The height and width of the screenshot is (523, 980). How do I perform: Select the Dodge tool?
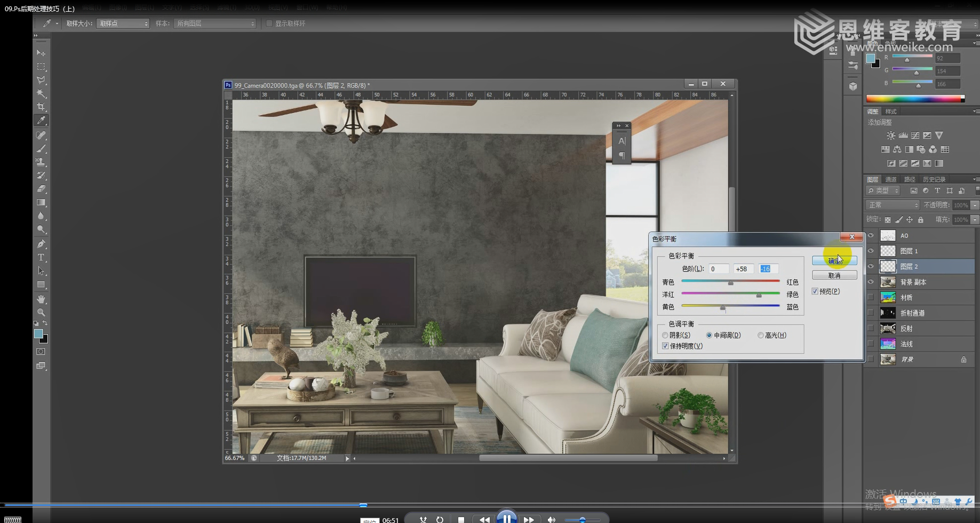pos(41,229)
